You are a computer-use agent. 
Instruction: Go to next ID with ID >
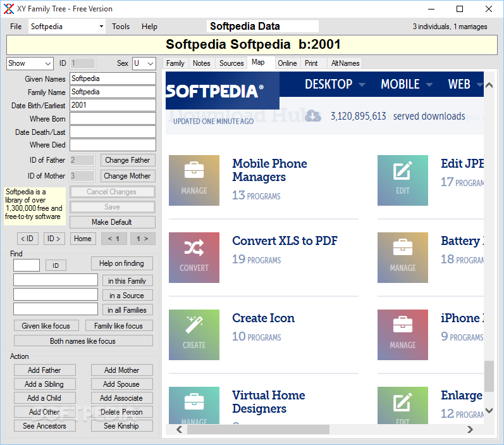pos(54,239)
